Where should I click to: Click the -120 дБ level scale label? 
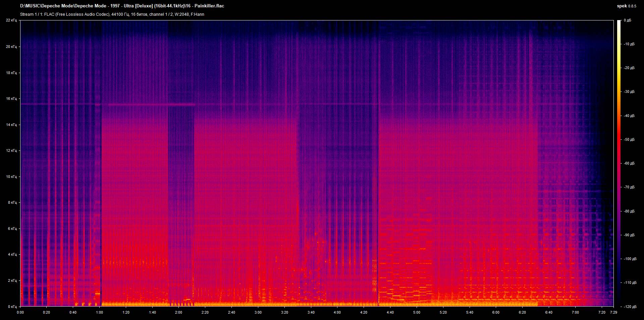coord(630,307)
